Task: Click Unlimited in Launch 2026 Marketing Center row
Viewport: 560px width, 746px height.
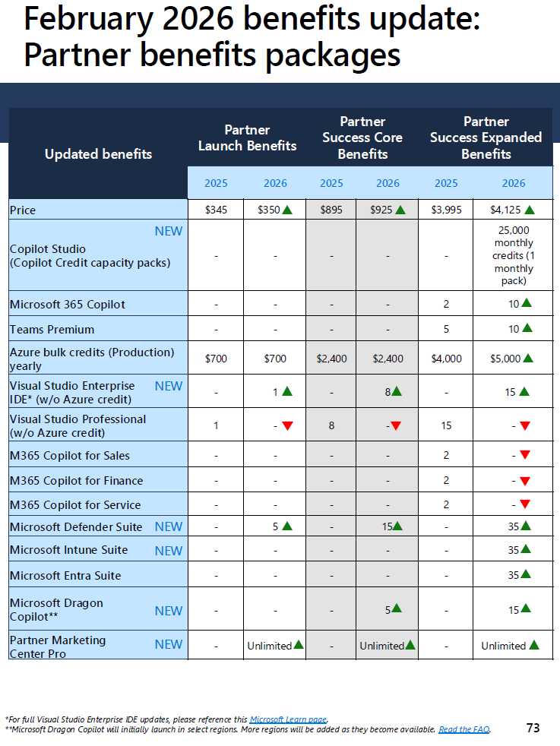Action: [269, 646]
